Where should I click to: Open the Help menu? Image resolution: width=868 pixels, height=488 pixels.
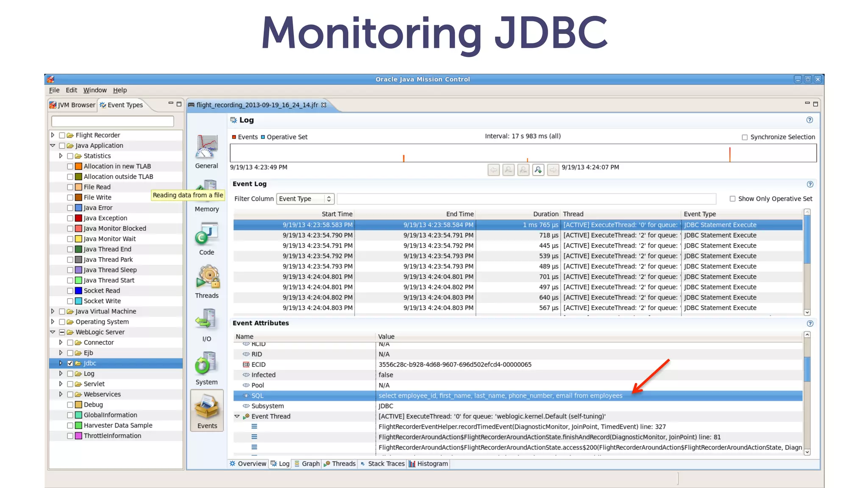pyautogui.click(x=120, y=90)
